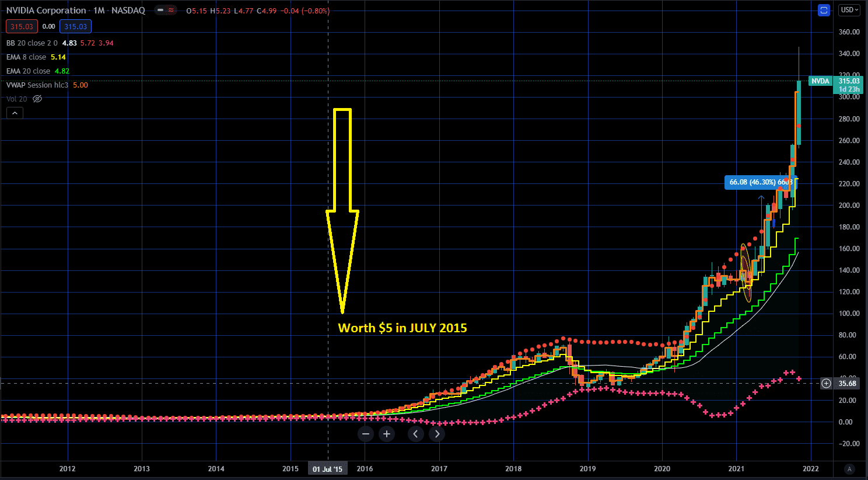Click the 2022 label on the time axis

coord(811,469)
